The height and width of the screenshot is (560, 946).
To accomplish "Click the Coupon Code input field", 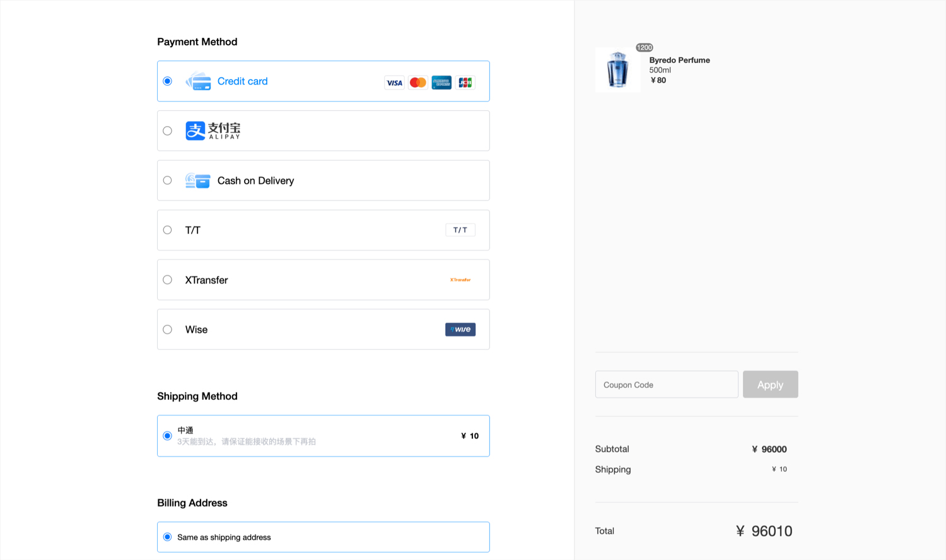I will click(x=666, y=385).
